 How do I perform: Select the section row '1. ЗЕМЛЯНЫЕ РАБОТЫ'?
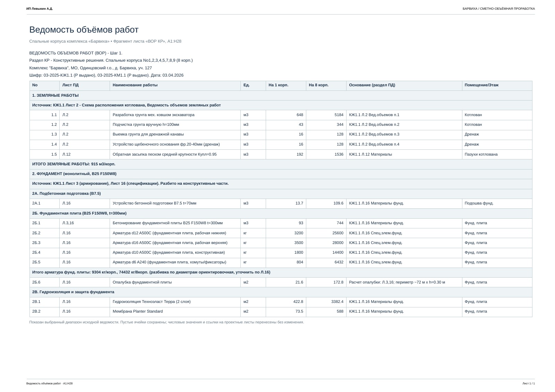(281, 96)
